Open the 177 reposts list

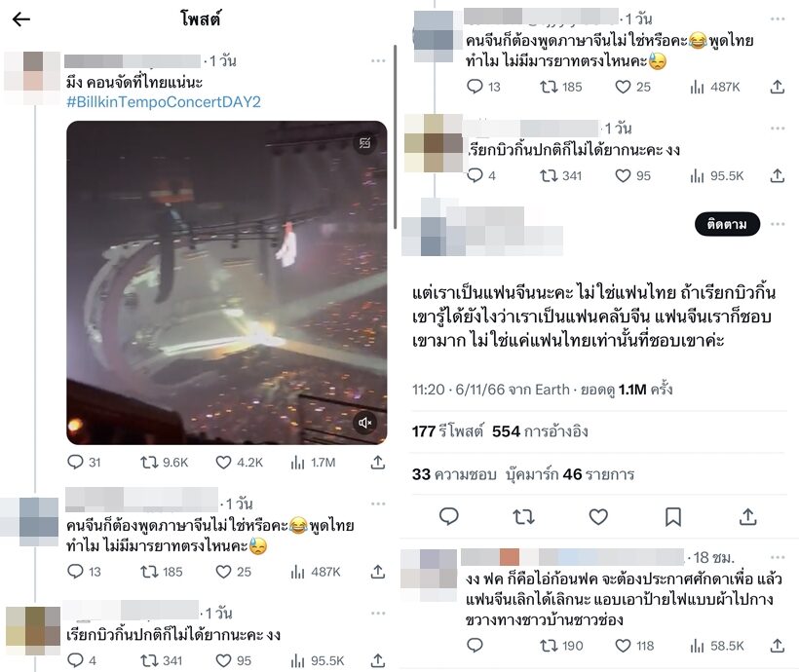447,431
